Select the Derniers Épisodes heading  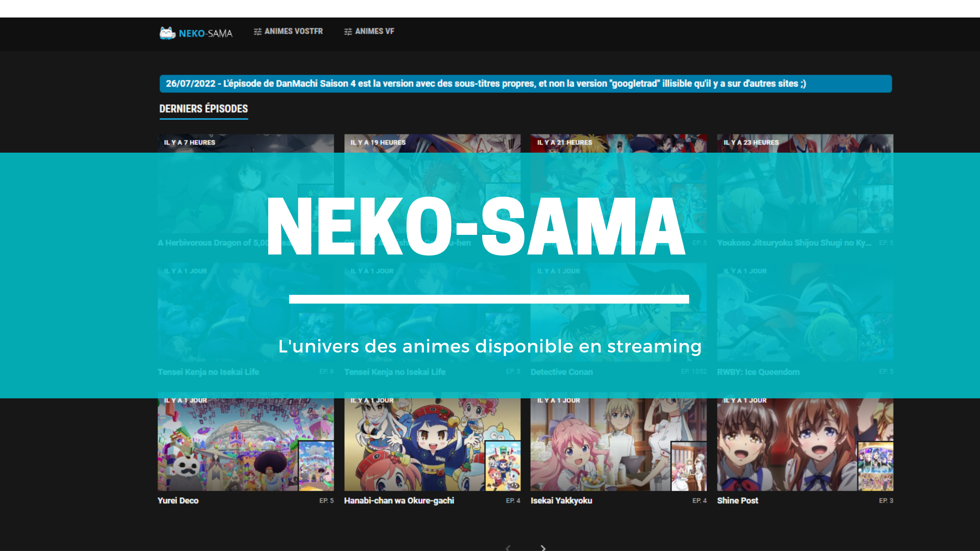203,109
